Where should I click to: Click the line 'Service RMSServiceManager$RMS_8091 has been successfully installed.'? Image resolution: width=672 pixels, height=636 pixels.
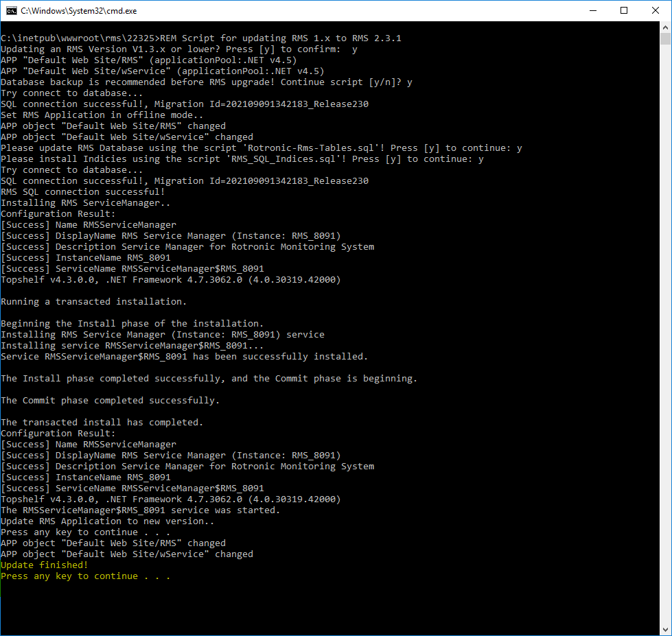tap(184, 356)
